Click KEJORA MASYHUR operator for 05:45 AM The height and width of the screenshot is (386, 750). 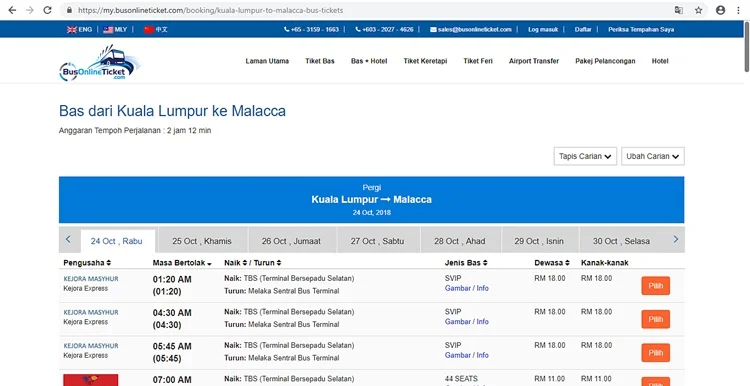91,346
